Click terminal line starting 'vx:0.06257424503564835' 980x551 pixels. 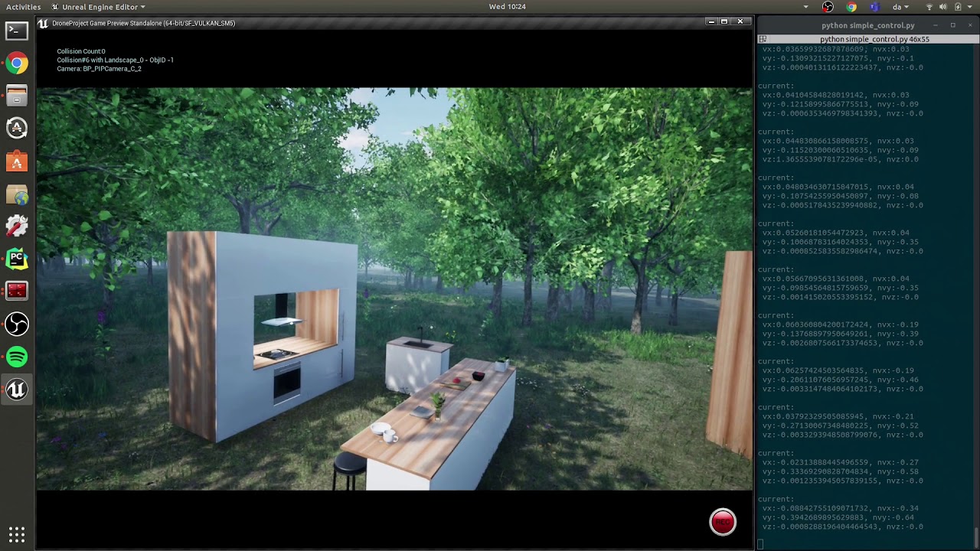click(838, 370)
